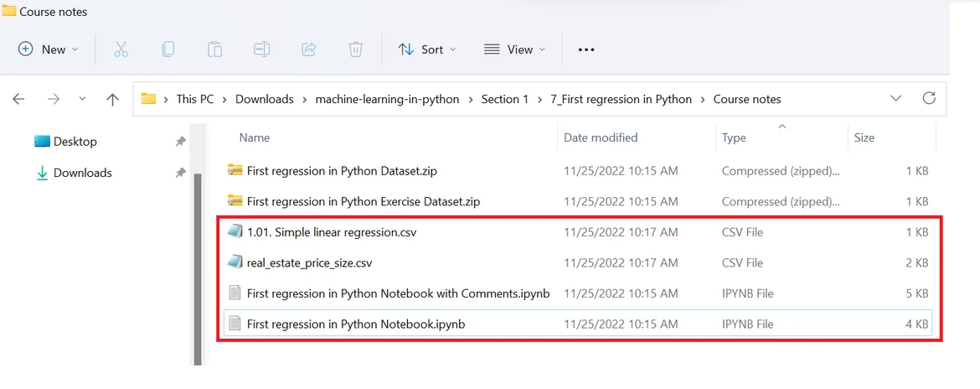Click the Share icon in toolbar

click(308, 49)
